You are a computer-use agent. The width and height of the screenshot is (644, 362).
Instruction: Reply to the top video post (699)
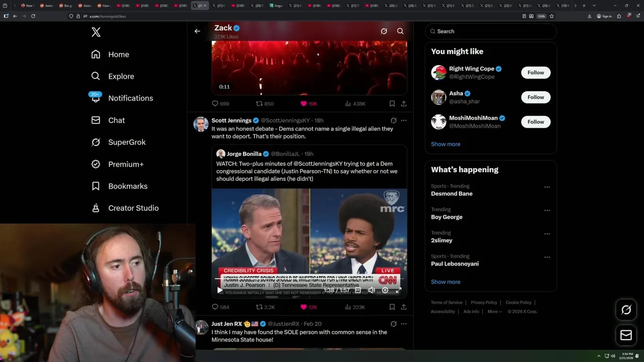pyautogui.click(x=220, y=104)
